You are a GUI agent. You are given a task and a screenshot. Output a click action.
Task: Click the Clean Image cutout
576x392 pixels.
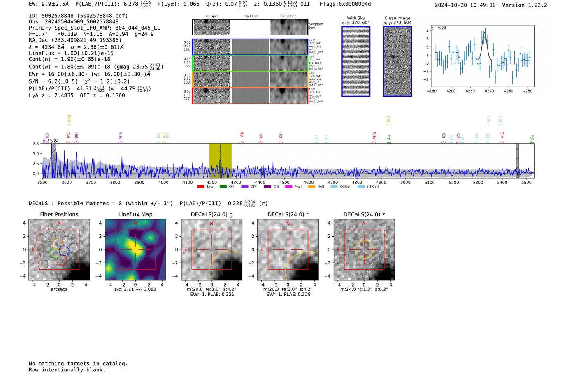click(x=397, y=61)
